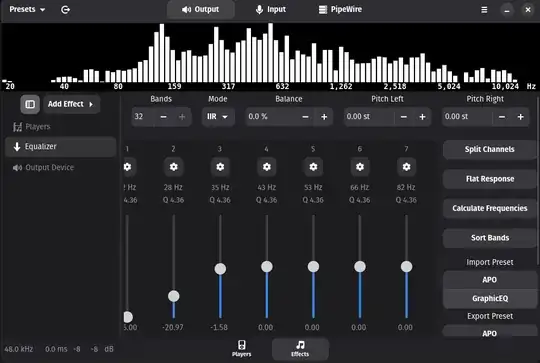Click the 66 Hz band gain slider handle
The height and width of the screenshot is (363, 540).
point(360,267)
